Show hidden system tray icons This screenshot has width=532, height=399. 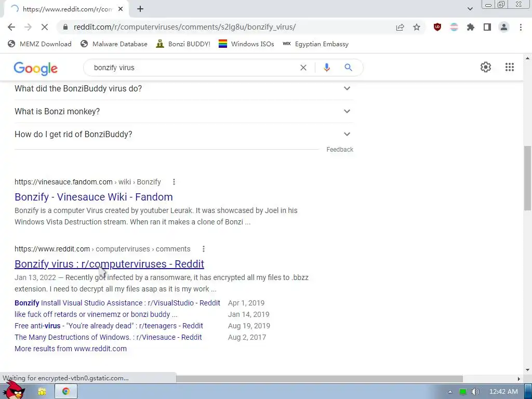pos(450,392)
